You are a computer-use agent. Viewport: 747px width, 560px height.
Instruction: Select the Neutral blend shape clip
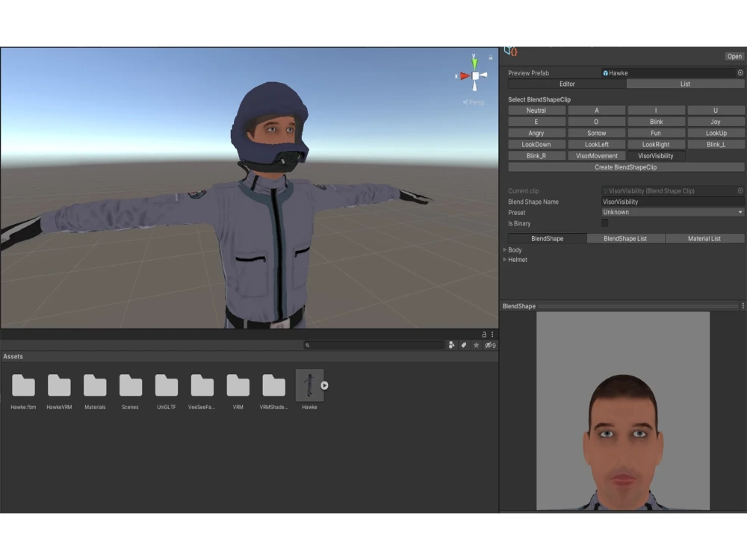coord(536,110)
